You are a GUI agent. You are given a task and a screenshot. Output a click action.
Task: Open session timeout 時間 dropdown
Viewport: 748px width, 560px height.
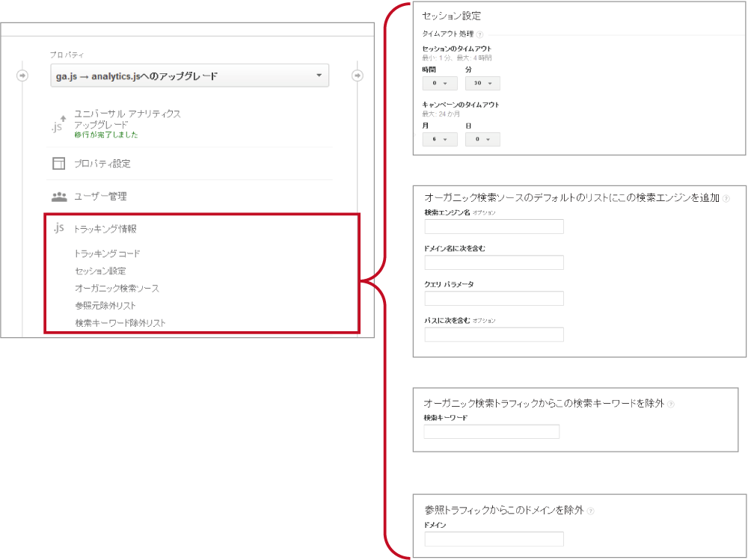tap(439, 83)
